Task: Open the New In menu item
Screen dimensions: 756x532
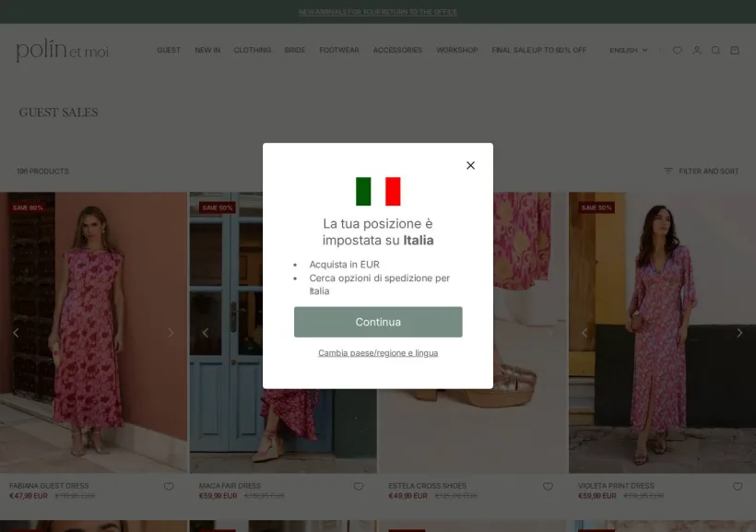Action: pos(207,50)
